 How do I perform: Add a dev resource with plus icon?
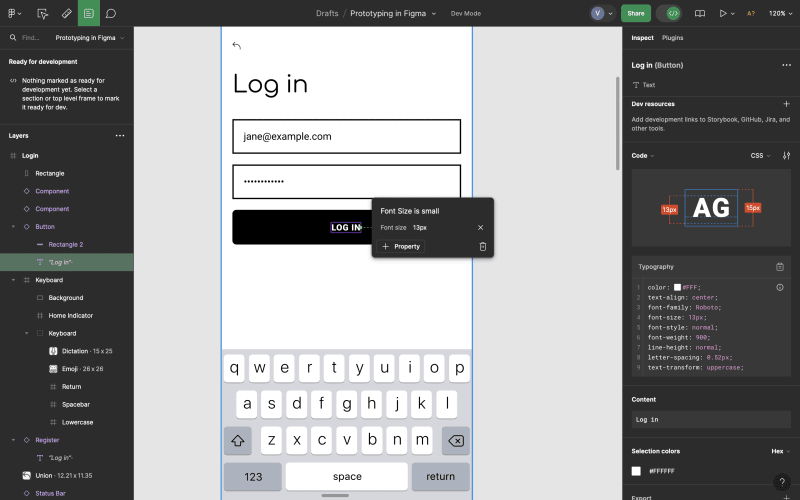[786, 104]
